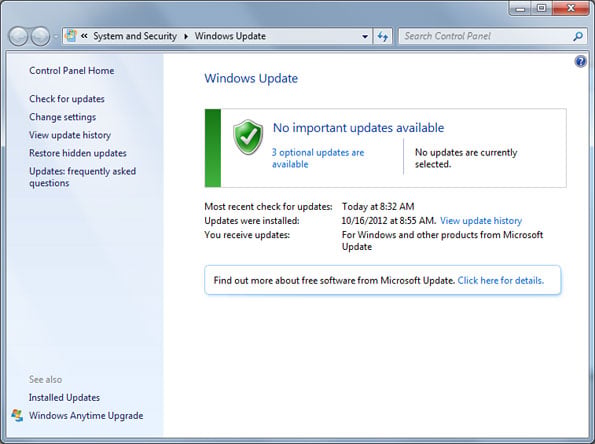This screenshot has width=595, height=444.
Task: Click the magnifier search icon
Action: pos(578,36)
